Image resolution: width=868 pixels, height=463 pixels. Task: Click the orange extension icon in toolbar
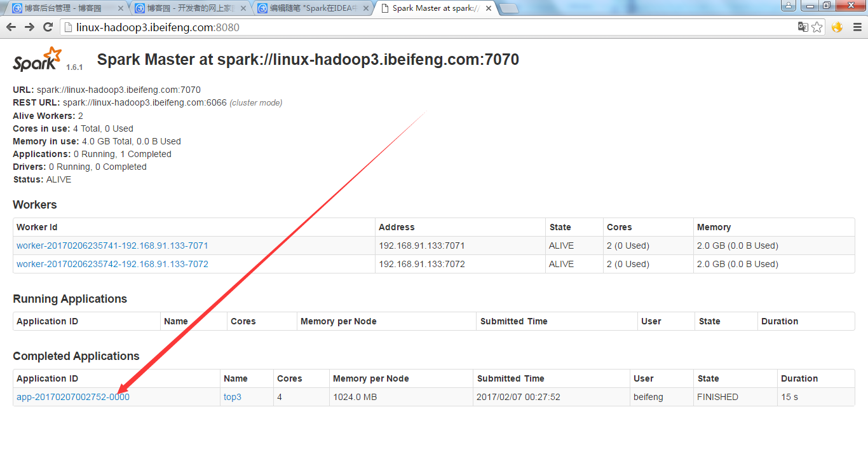tap(837, 27)
